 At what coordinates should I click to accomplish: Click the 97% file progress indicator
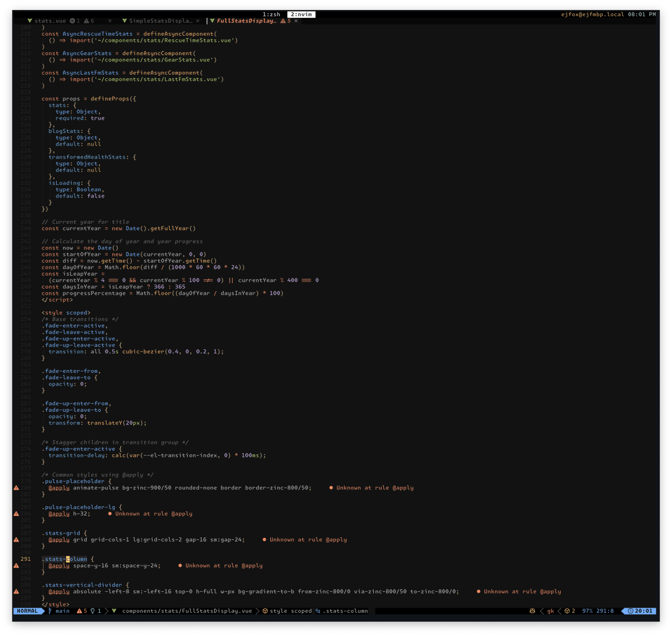click(x=588, y=611)
